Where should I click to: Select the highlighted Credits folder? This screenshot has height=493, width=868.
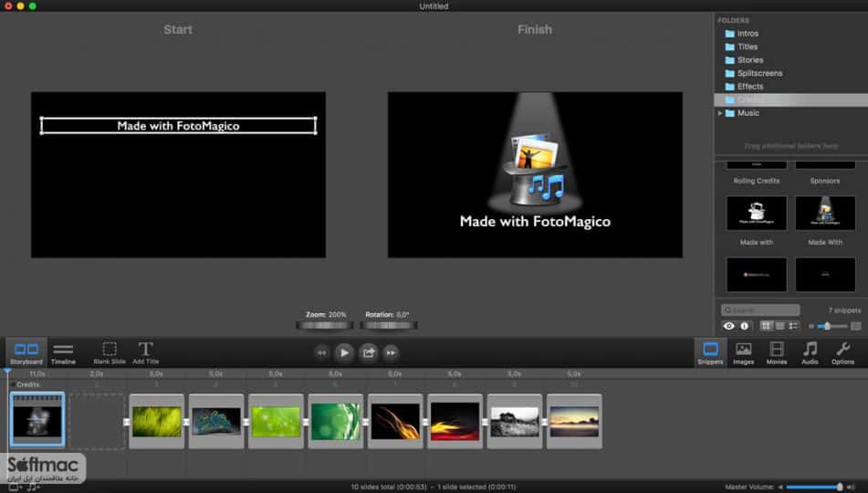(791, 100)
